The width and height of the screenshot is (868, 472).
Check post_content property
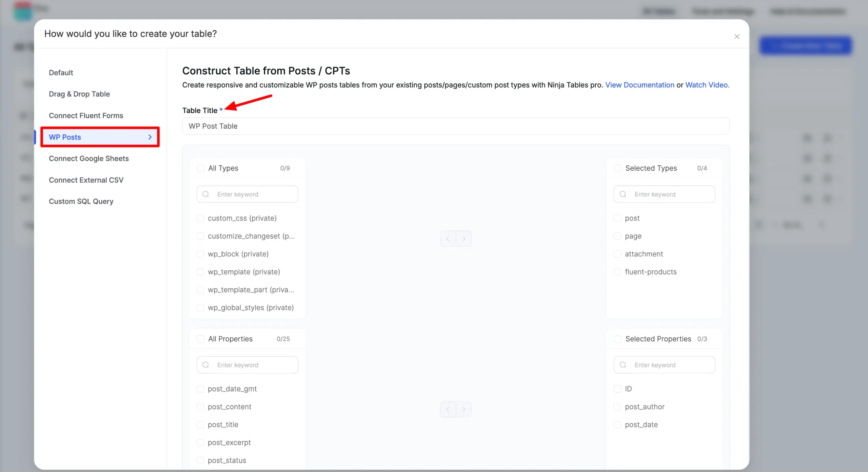[x=200, y=407]
